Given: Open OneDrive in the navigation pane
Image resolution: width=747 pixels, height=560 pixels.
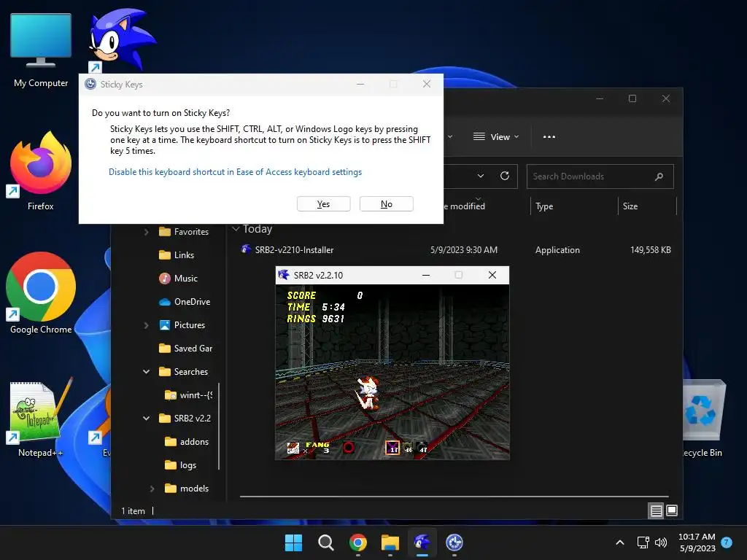Looking at the screenshot, I should pyautogui.click(x=185, y=302).
